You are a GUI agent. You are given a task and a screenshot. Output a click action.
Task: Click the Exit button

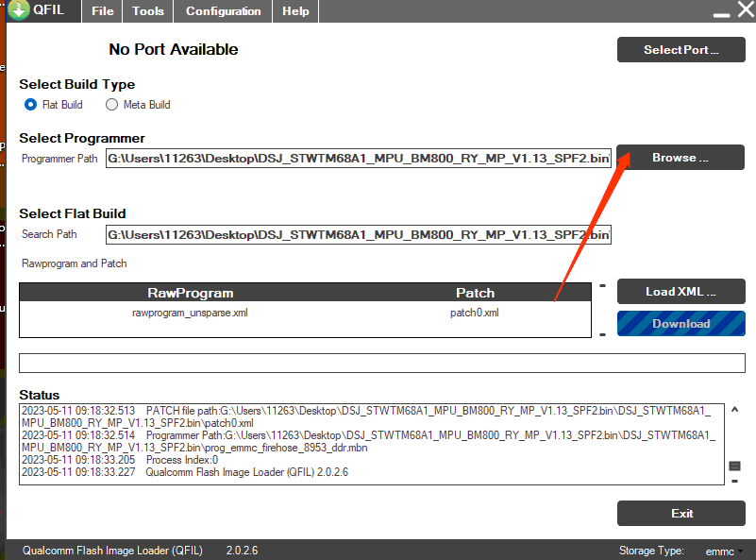680,514
